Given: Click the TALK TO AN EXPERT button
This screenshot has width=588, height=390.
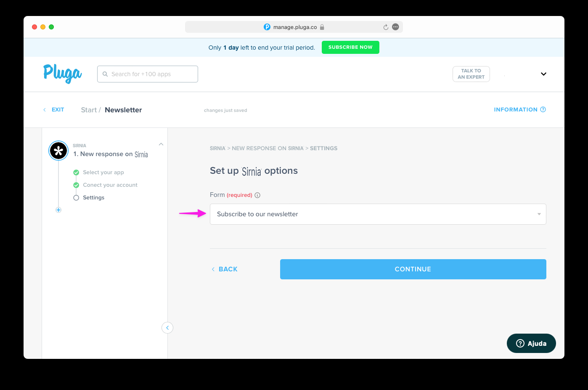Looking at the screenshot, I should 471,74.
